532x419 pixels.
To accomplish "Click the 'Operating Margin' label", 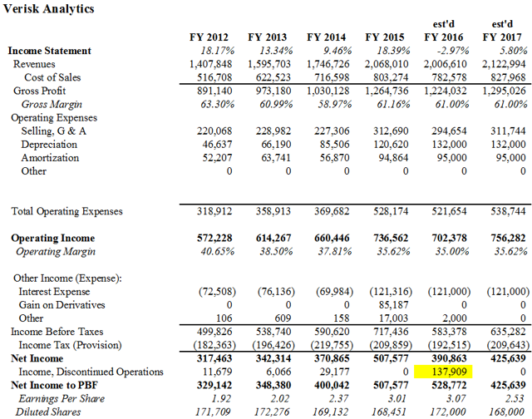I will 56,251.
